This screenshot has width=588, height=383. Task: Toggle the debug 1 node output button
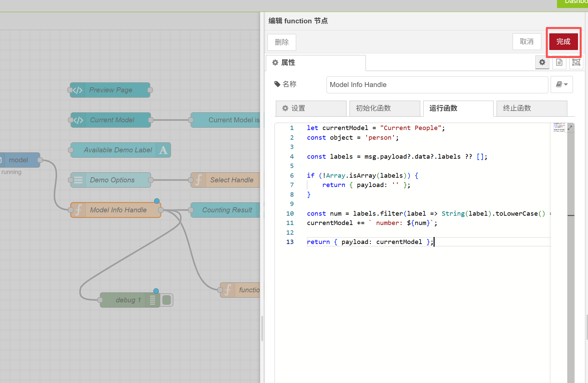167,300
